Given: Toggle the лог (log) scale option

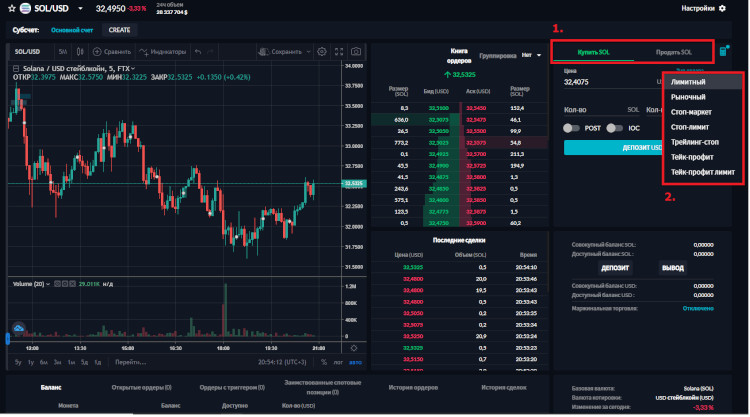Looking at the screenshot, I should point(338,361).
